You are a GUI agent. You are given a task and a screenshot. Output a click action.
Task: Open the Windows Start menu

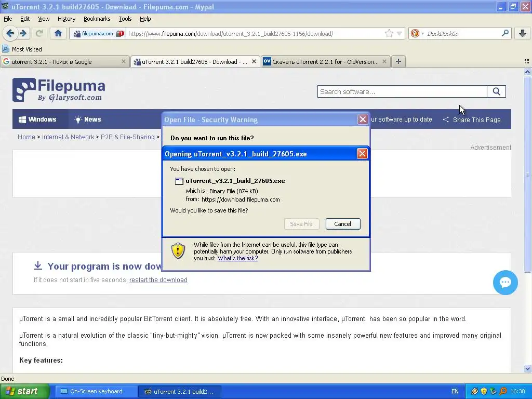(x=25, y=392)
